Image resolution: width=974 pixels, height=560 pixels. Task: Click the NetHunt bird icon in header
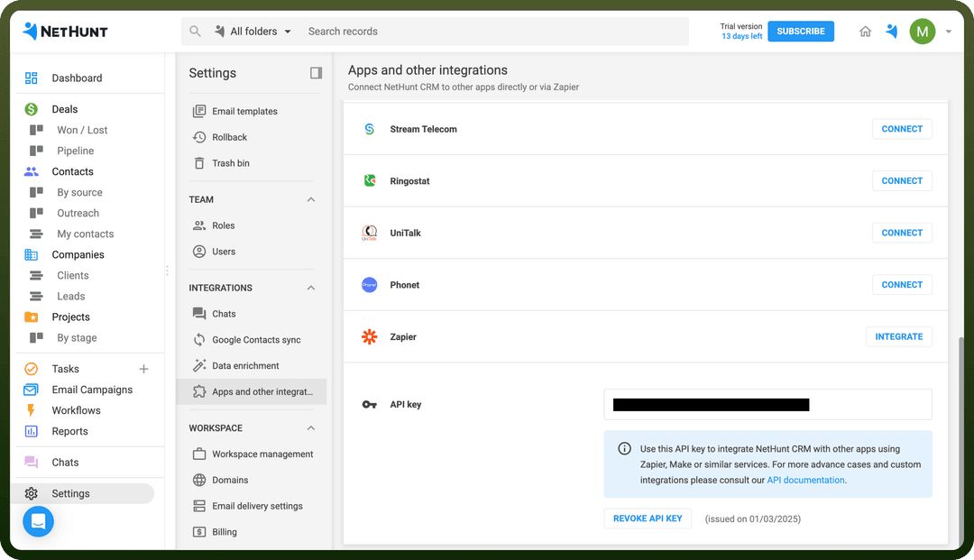click(x=891, y=31)
